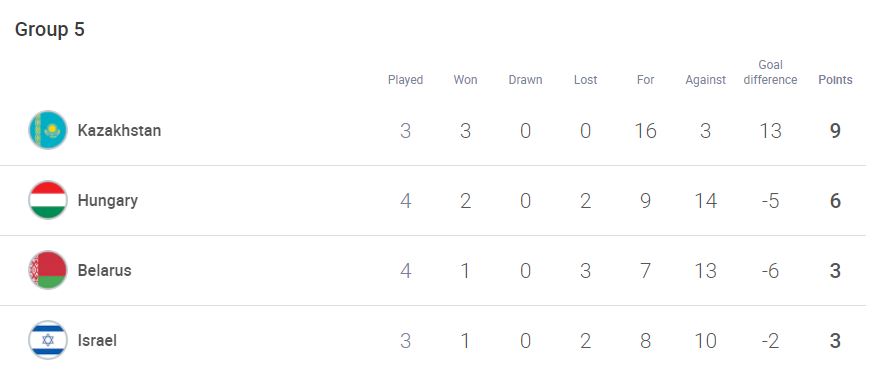Click the Played column header
The image size is (879, 389).
coord(405,80)
